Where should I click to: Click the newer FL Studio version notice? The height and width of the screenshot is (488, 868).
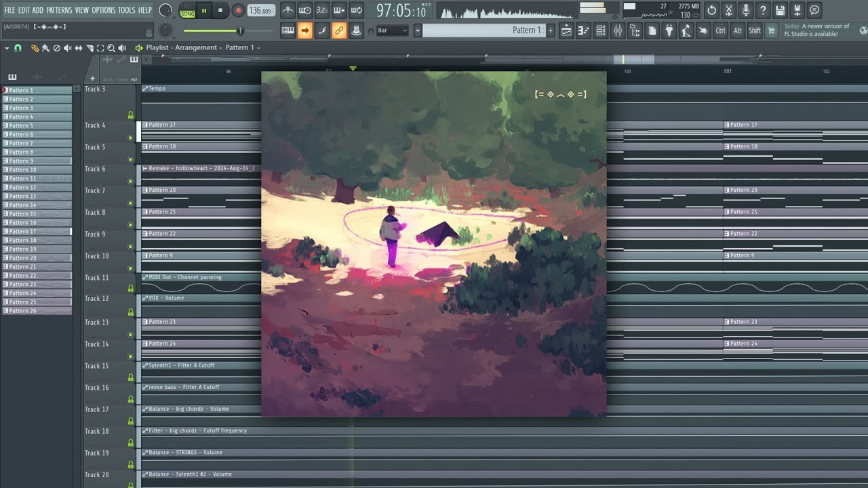point(817,30)
